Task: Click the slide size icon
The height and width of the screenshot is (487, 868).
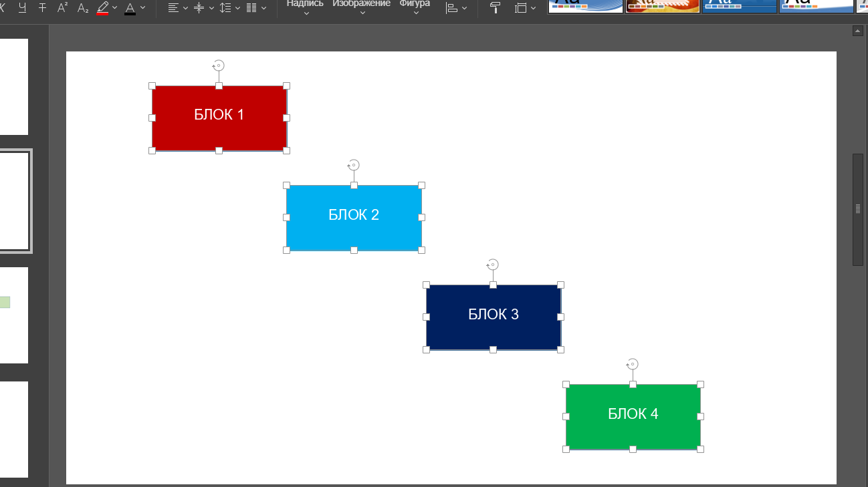Action: coord(520,8)
